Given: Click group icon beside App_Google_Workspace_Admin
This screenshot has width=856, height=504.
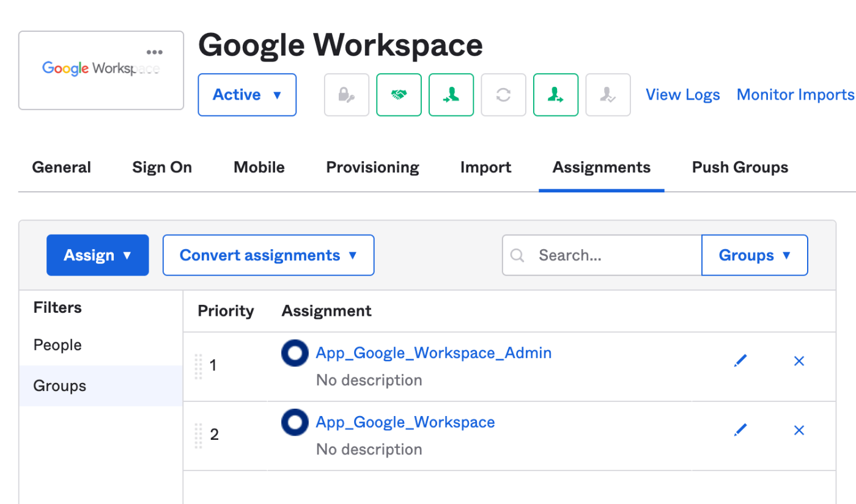Looking at the screenshot, I should (x=295, y=353).
